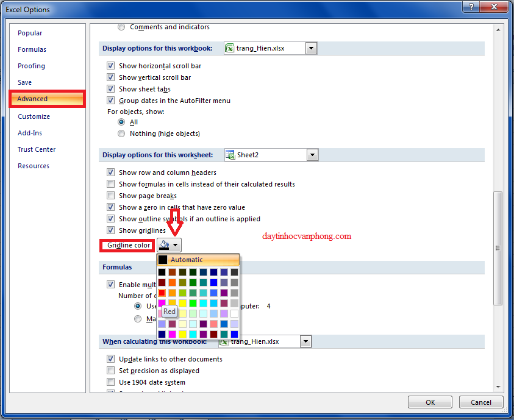The height and width of the screenshot is (420, 514).
Task: Pick the highlighted Red color swatch
Action: [x=162, y=293]
